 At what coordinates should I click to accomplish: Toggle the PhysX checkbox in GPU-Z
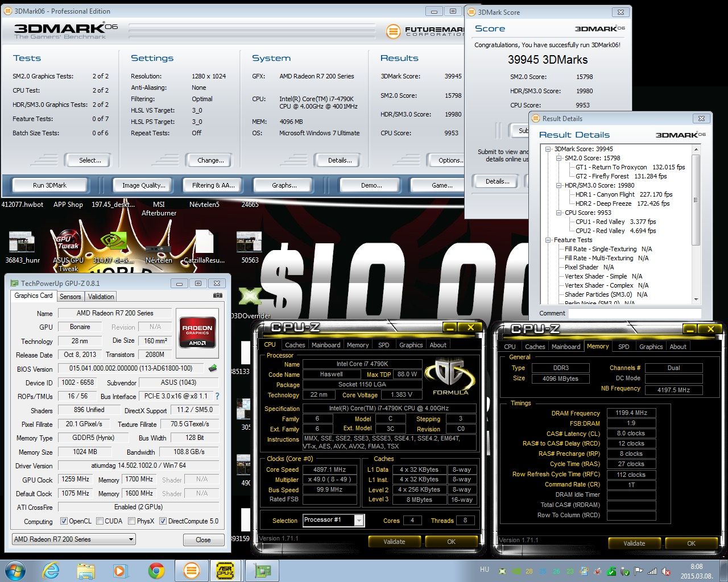131,521
